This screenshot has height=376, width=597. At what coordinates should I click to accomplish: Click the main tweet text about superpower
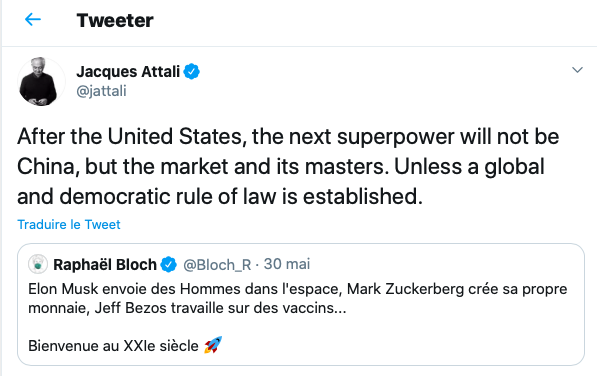click(288, 166)
